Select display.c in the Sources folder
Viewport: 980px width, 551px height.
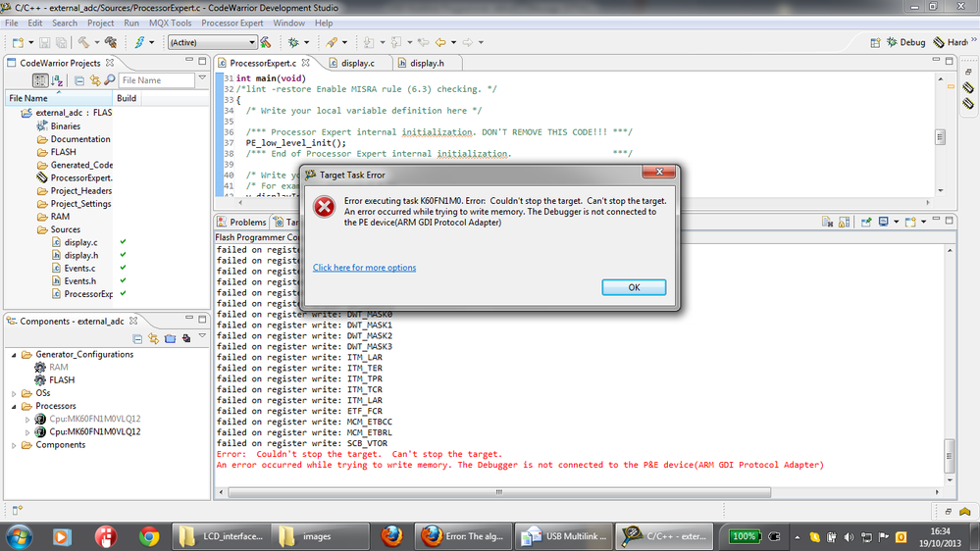click(x=80, y=242)
